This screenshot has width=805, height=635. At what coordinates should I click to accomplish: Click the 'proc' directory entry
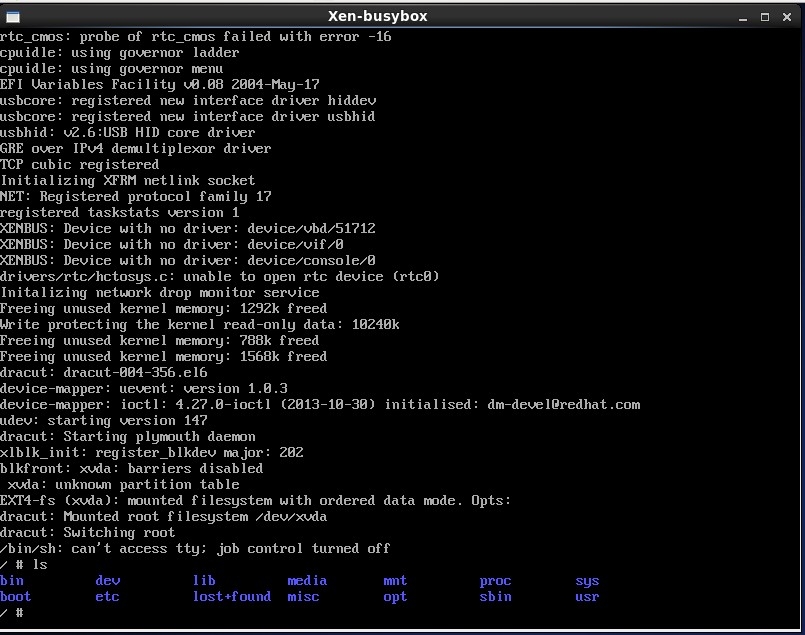coord(495,580)
